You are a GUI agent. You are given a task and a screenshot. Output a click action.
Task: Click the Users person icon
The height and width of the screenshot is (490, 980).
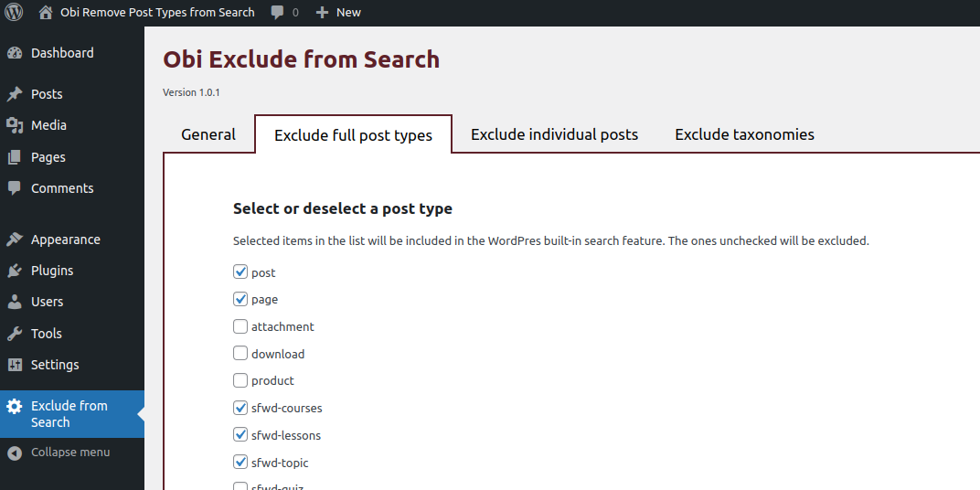coord(15,302)
